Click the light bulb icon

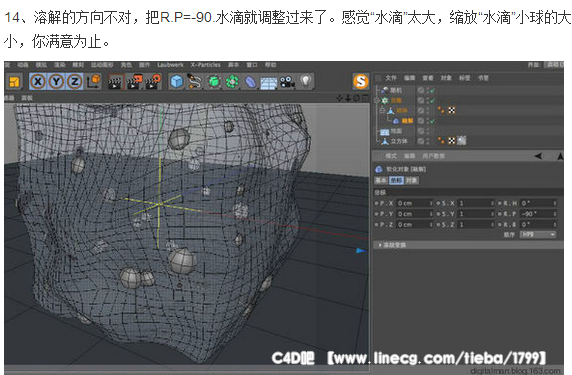306,81
